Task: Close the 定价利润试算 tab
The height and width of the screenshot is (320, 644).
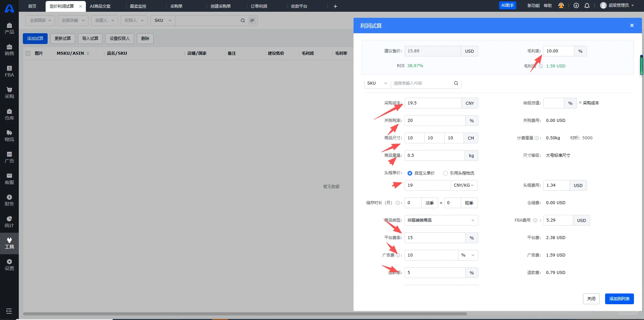Action: tap(80, 6)
